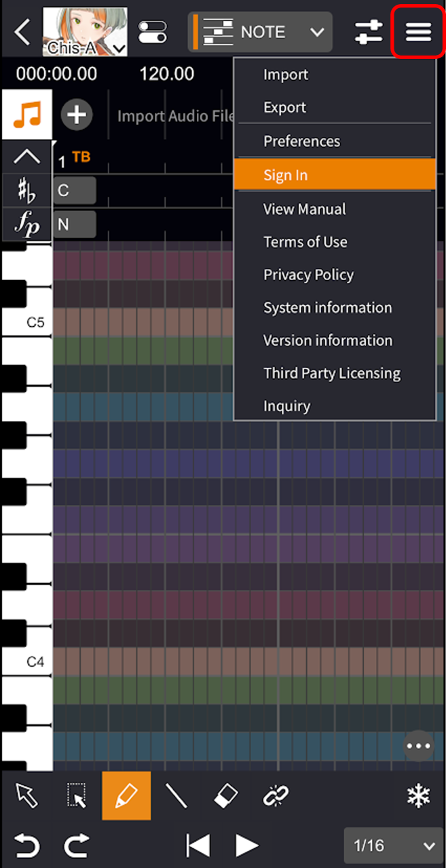Click the snowflake freeze icon
This screenshot has width=446, height=868.
tap(418, 795)
